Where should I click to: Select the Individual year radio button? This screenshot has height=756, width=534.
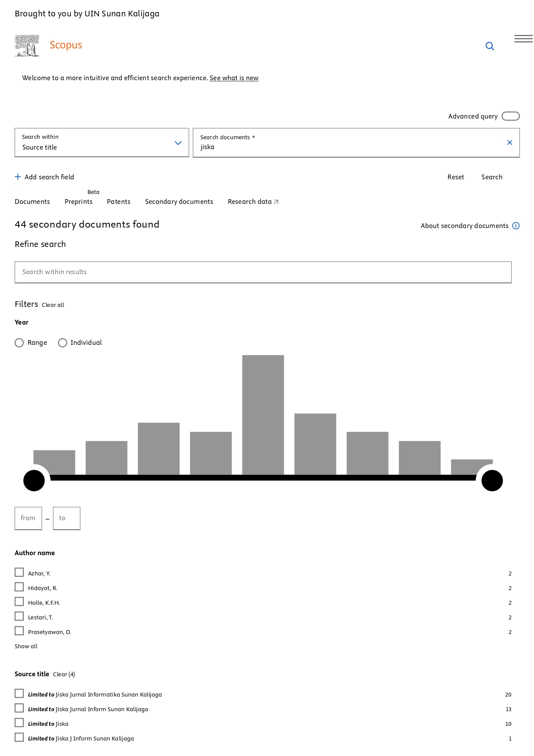tap(62, 343)
